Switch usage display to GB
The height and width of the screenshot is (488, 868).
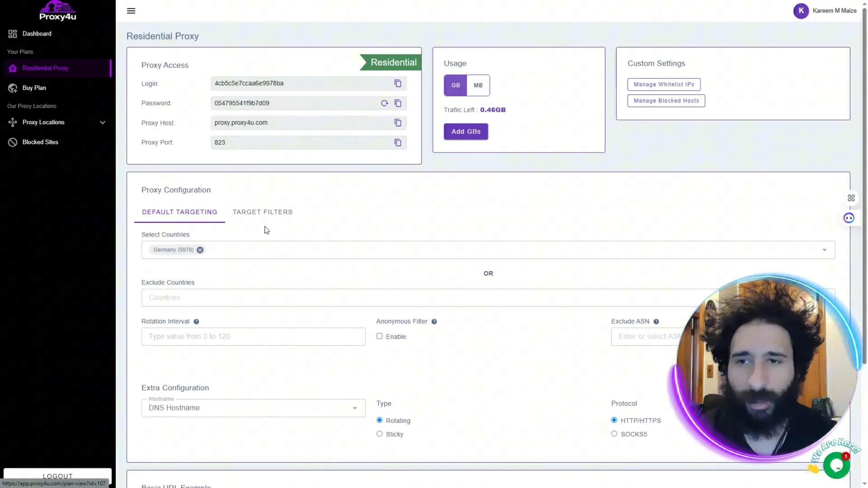455,85
